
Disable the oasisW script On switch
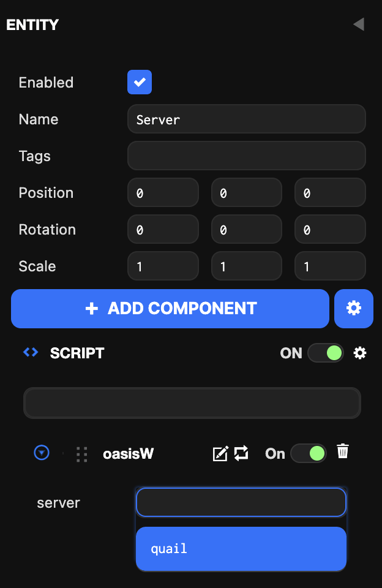(x=309, y=453)
